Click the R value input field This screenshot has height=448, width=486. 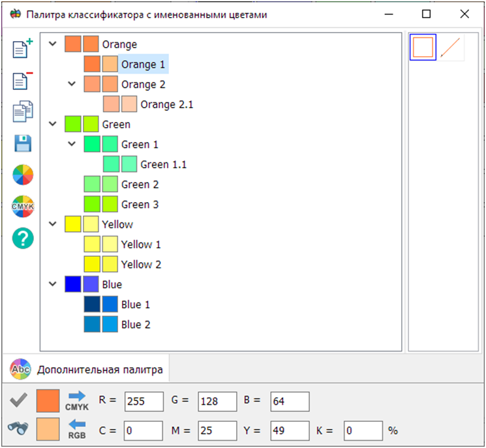click(x=144, y=401)
